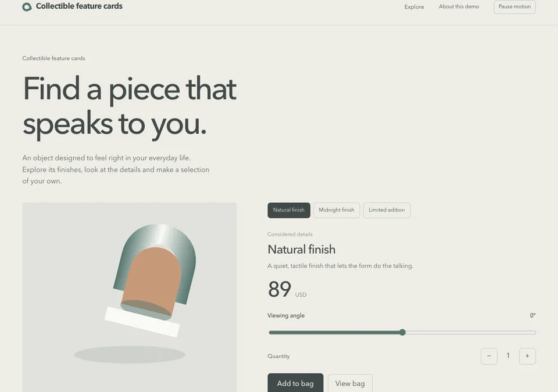Click the left end of the Viewing angle track
The image size is (558, 392).
[272, 332]
